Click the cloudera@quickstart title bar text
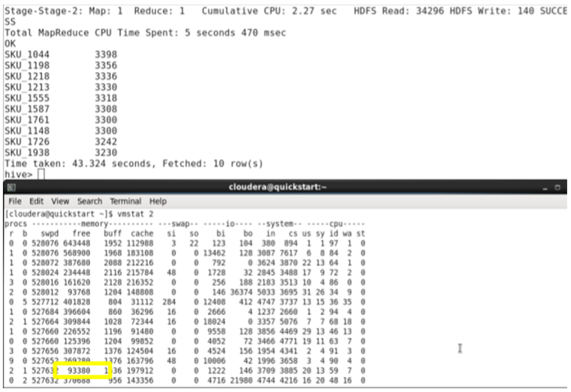 [277, 187]
